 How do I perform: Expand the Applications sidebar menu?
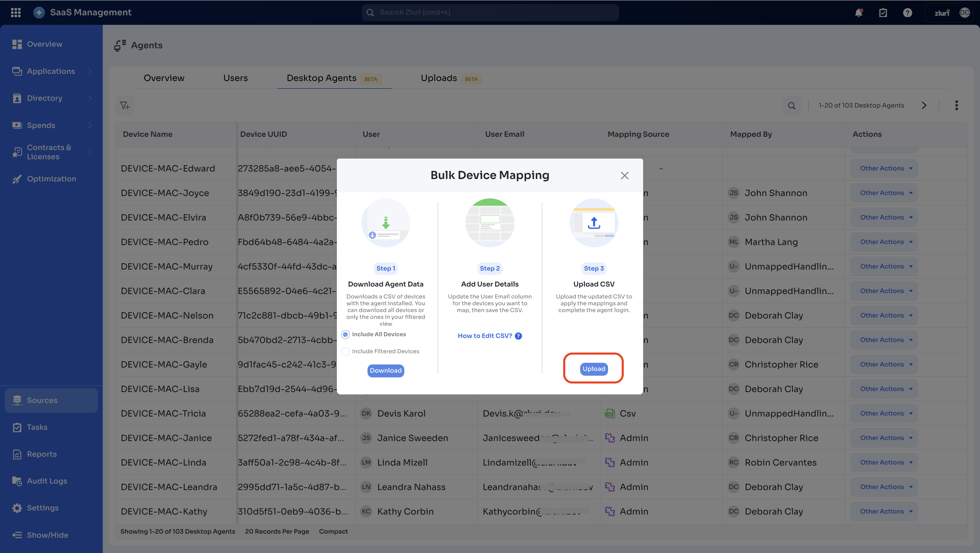(x=51, y=71)
